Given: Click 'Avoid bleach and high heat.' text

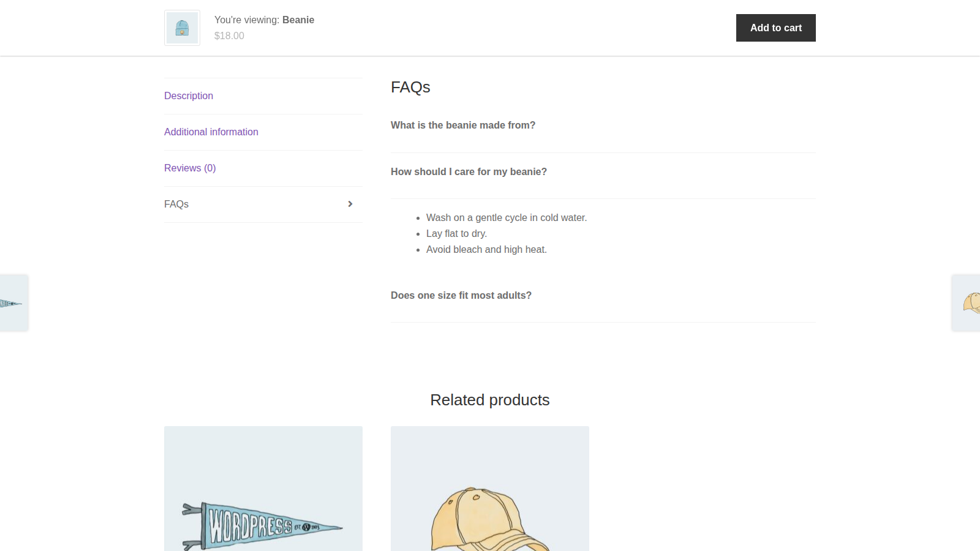Looking at the screenshot, I should [x=486, y=249].
